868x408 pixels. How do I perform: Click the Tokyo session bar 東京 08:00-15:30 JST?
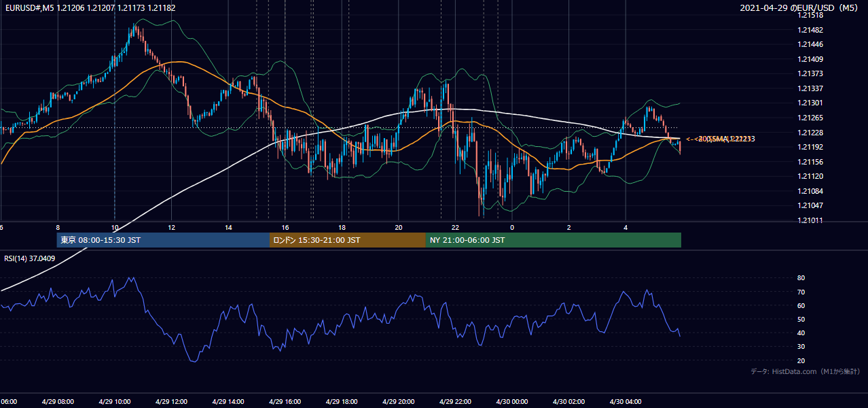tap(163, 240)
